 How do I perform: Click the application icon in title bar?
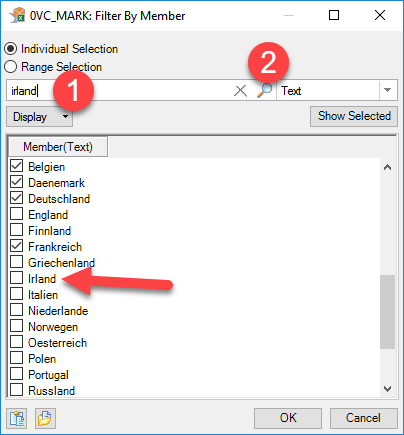point(18,16)
